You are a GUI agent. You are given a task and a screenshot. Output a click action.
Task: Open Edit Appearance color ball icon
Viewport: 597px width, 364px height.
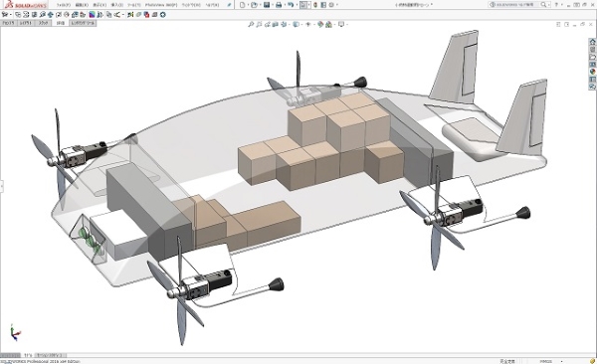(x=320, y=24)
